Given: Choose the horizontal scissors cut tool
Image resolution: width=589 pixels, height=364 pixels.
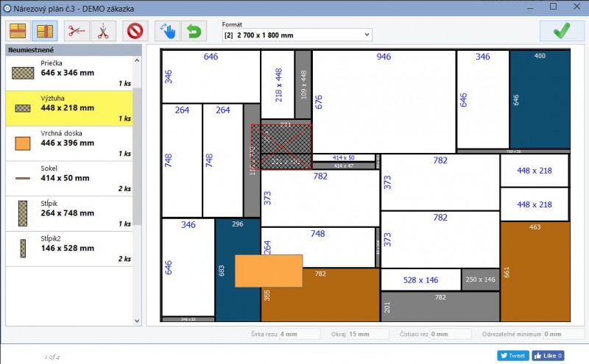Looking at the screenshot, I should pyautogui.click(x=77, y=31).
